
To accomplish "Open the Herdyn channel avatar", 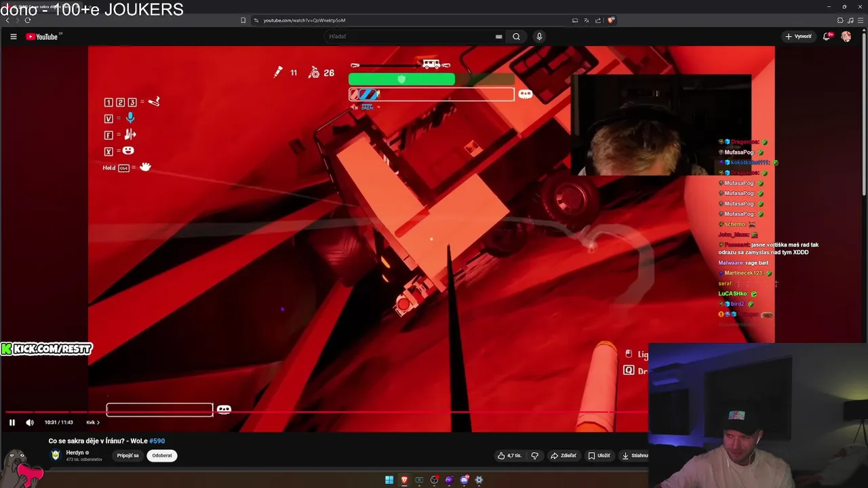I will (56, 455).
